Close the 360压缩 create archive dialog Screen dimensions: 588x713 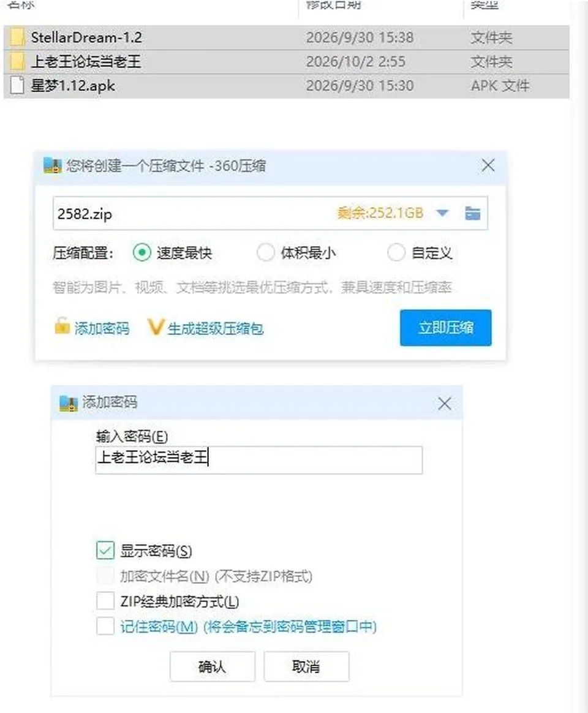(x=488, y=165)
